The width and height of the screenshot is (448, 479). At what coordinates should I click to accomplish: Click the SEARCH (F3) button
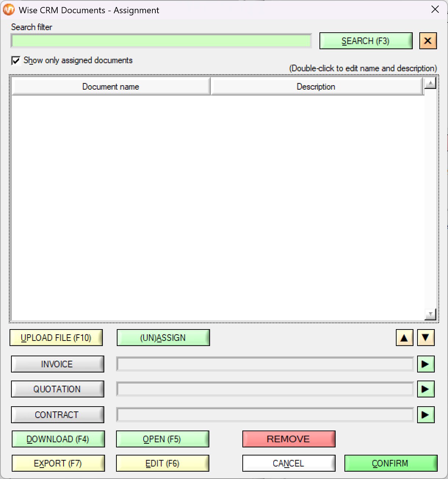(366, 41)
